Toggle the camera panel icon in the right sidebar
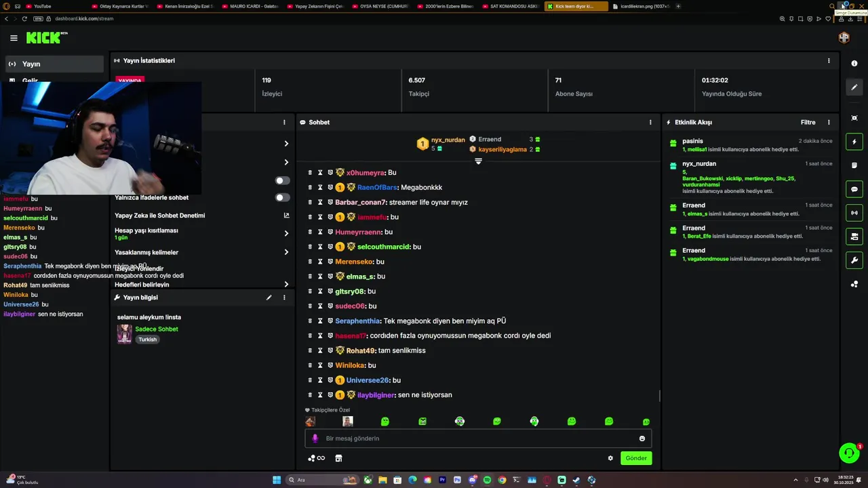Viewport: 868px width, 488px height. [854, 237]
